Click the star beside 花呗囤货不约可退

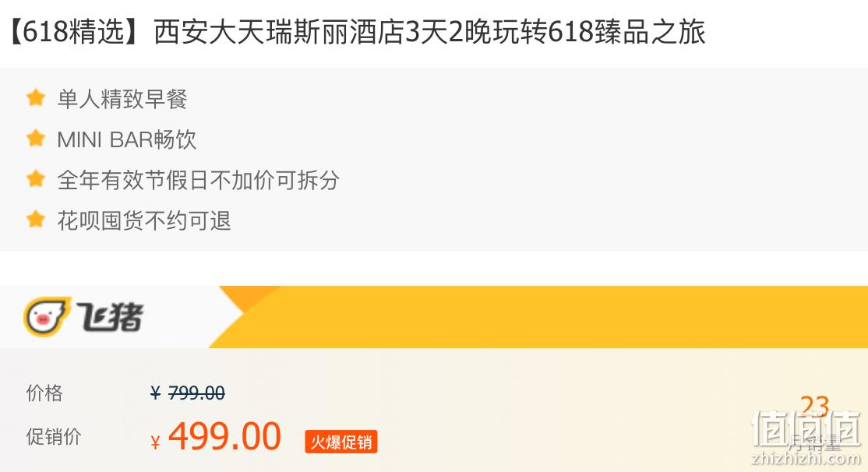(35, 219)
